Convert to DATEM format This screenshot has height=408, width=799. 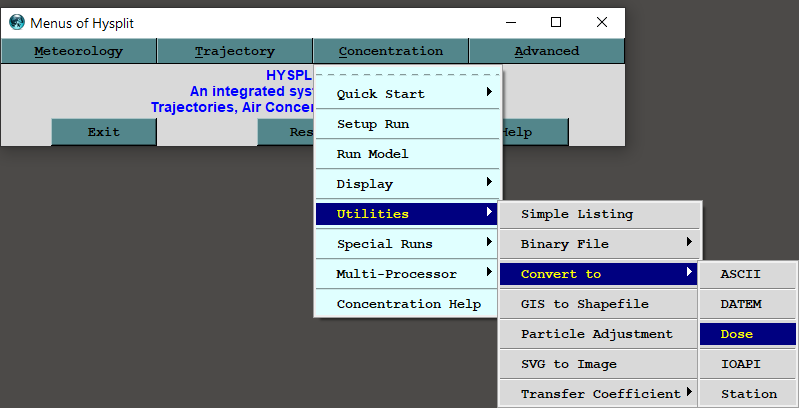(x=748, y=304)
